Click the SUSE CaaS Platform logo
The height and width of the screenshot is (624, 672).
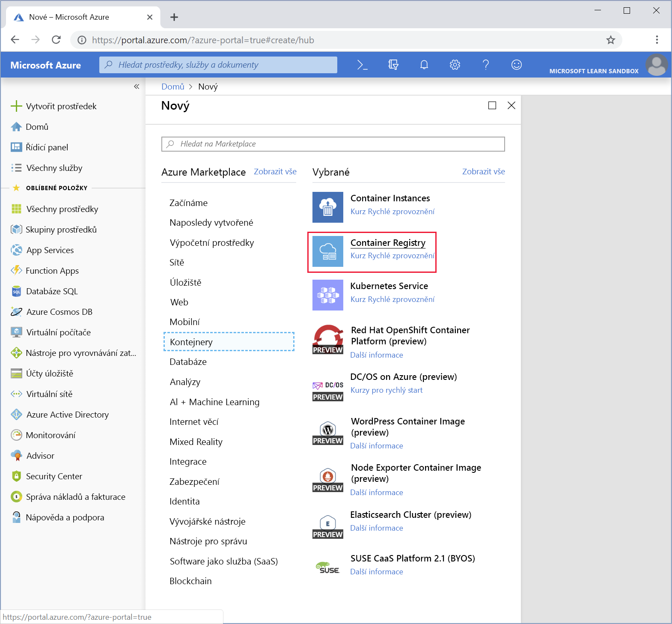(x=328, y=567)
